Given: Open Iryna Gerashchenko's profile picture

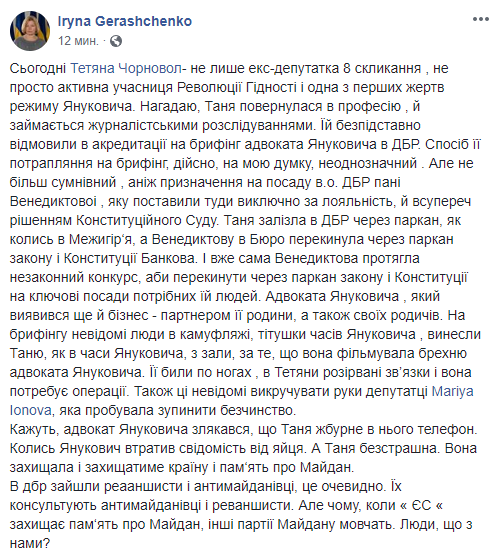Looking at the screenshot, I should [x=30, y=31].
